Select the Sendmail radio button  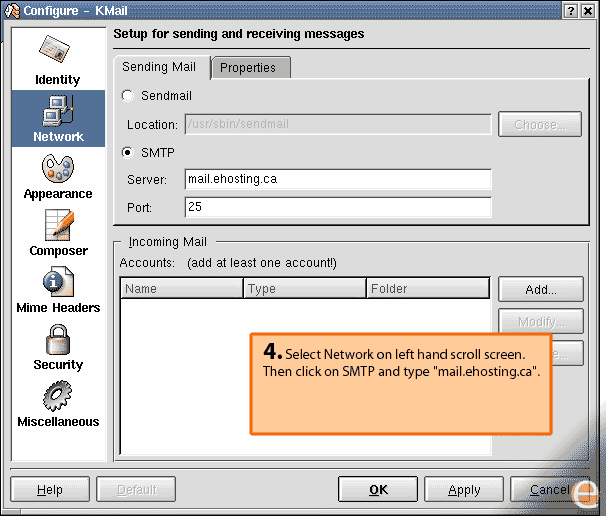pos(127,96)
